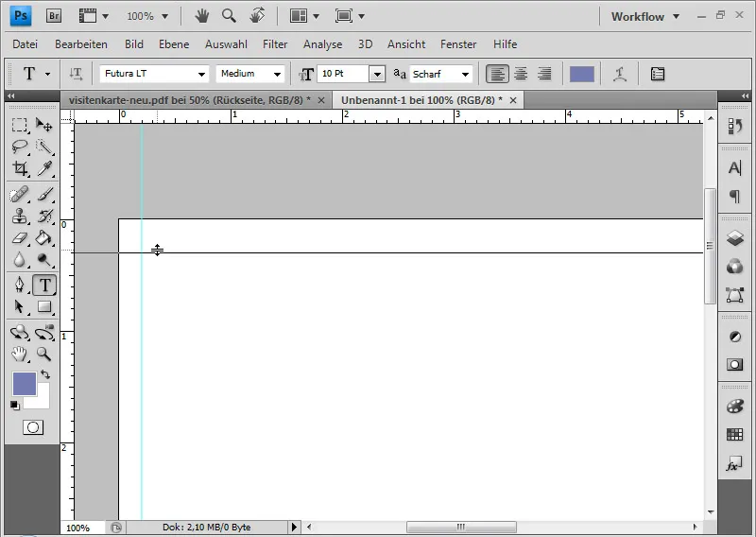Image resolution: width=756 pixels, height=537 pixels.
Task: Select the Pen tool
Action: [x=19, y=285]
